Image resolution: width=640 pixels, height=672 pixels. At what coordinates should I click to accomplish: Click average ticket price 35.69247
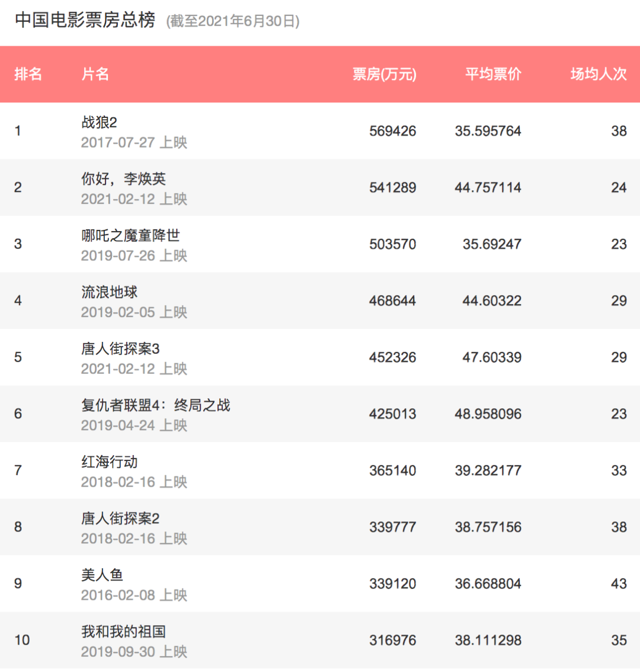click(x=492, y=244)
